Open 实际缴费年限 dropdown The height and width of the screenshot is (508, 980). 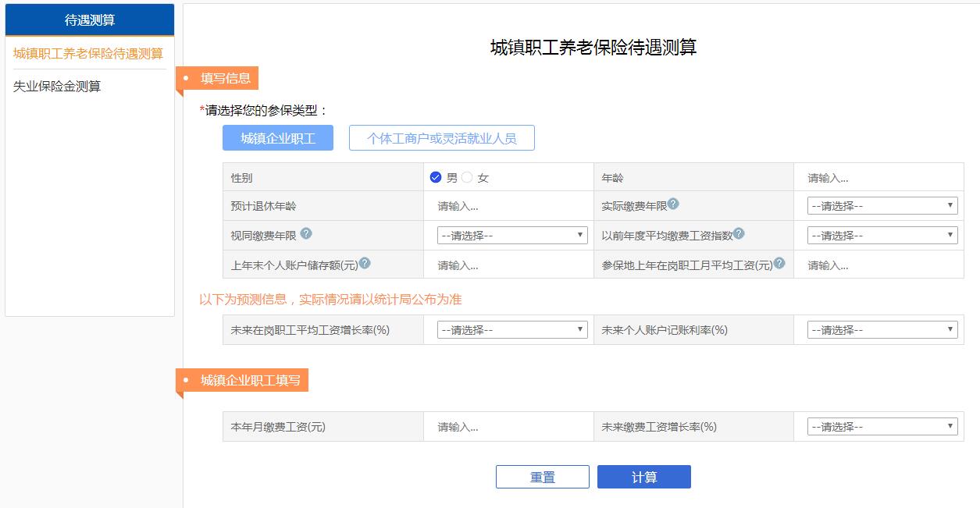[882, 206]
